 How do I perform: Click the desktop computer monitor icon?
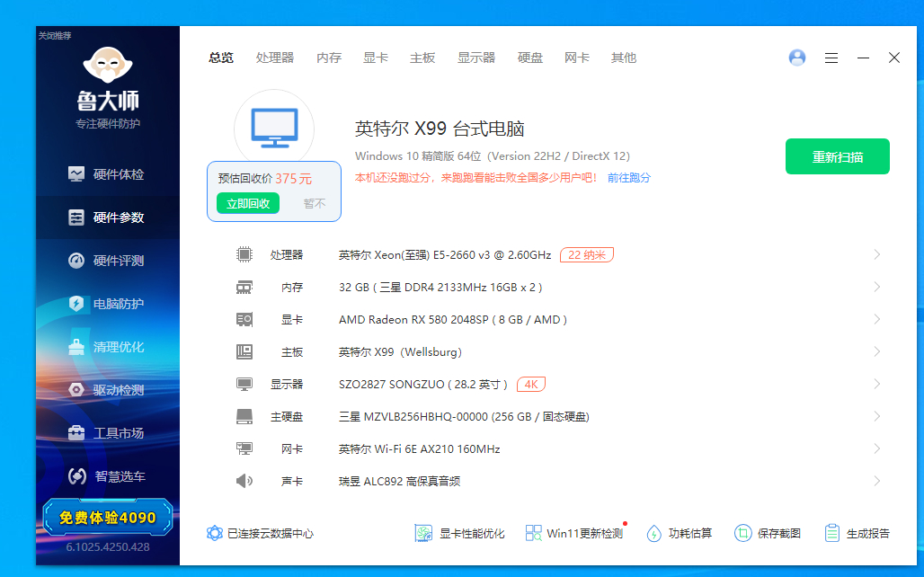click(x=274, y=128)
